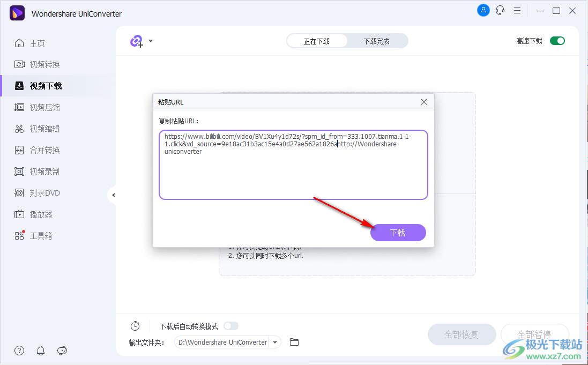Screen dimensions: 588x365
Task: Click the purple 下载 button
Action: click(398, 233)
